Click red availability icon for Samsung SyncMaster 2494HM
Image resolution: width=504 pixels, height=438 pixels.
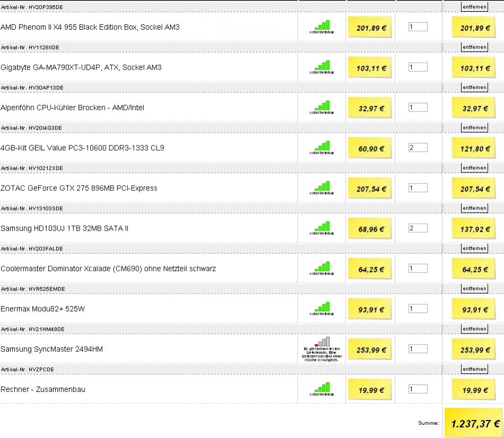tap(321, 341)
